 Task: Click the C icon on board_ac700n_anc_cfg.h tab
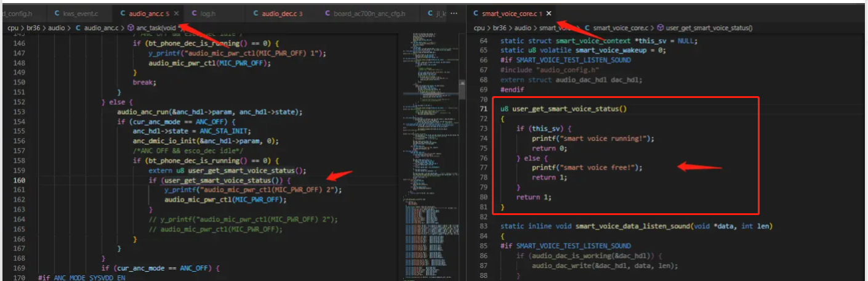(x=327, y=13)
